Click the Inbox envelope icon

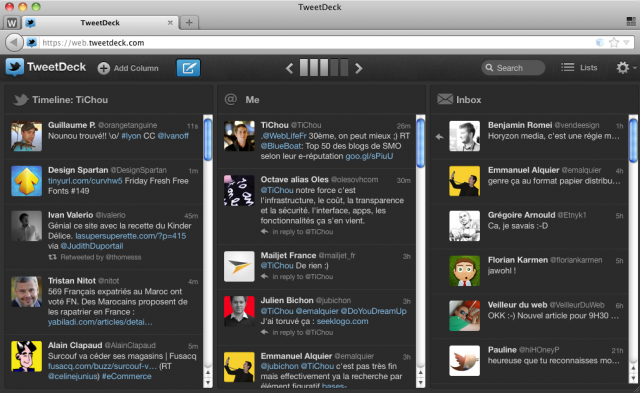[x=445, y=99]
